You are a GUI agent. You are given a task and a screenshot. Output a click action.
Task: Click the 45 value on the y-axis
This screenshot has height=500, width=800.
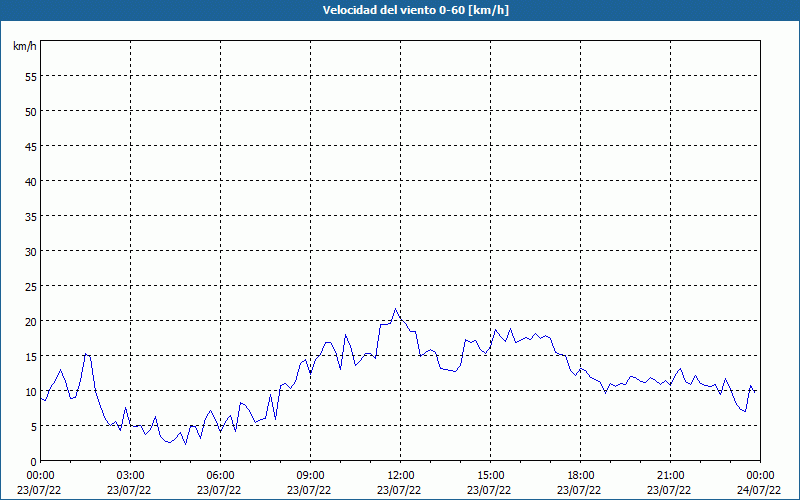(x=31, y=146)
